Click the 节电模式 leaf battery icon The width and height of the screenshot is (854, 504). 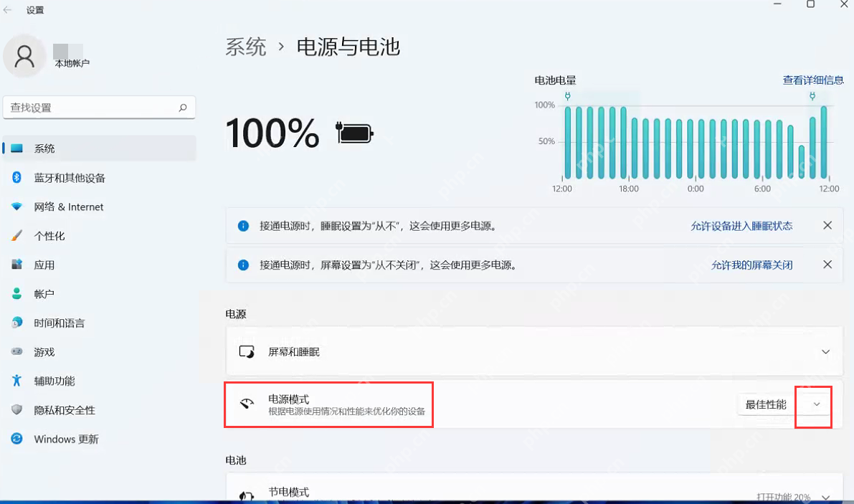[x=246, y=495]
